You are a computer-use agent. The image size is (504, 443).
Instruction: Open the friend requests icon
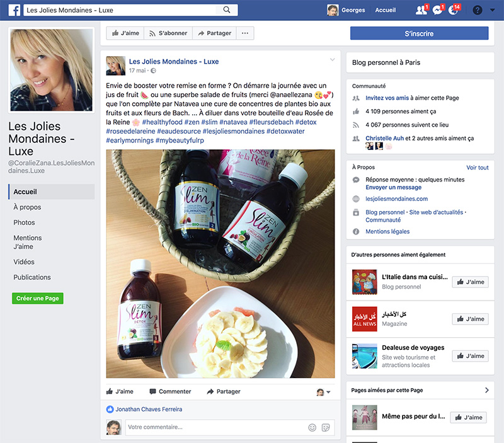pyautogui.click(x=421, y=10)
